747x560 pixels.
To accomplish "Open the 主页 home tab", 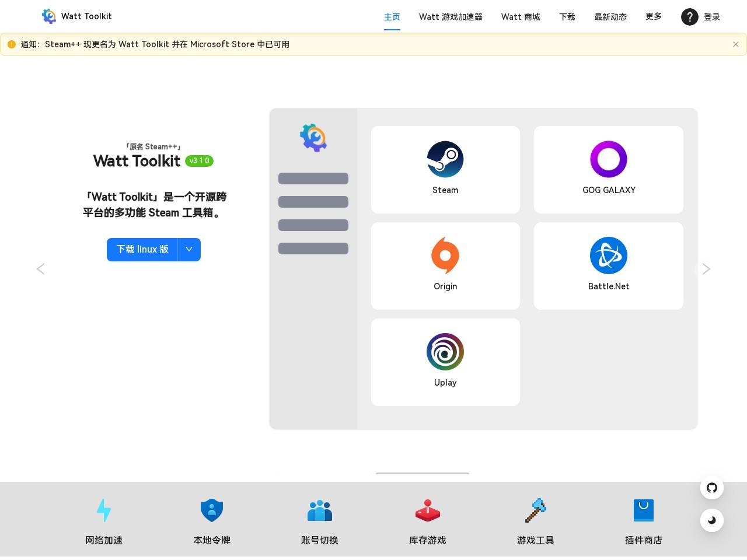I will (x=392, y=17).
